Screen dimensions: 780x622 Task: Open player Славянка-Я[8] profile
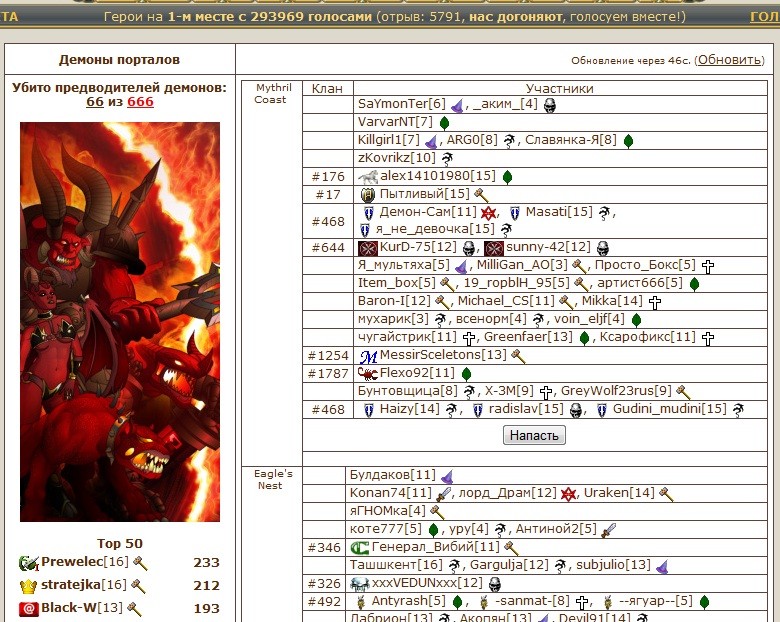point(571,140)
